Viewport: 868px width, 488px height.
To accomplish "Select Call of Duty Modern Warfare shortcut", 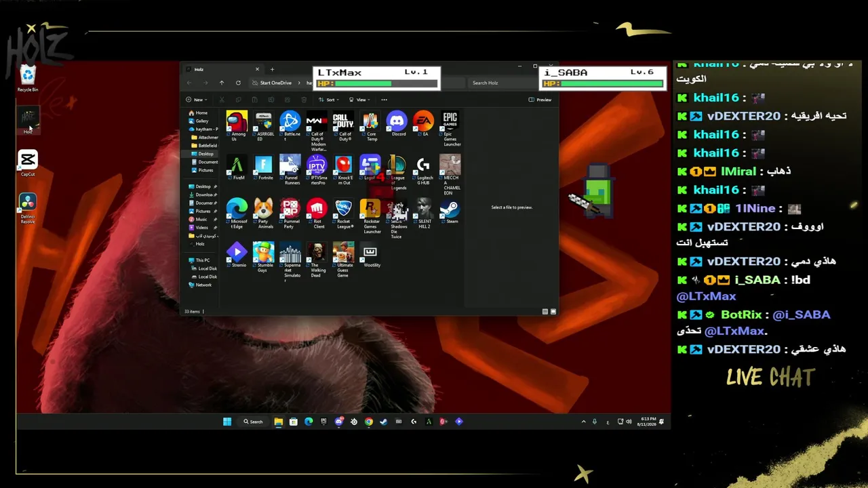I will [317, 131].
